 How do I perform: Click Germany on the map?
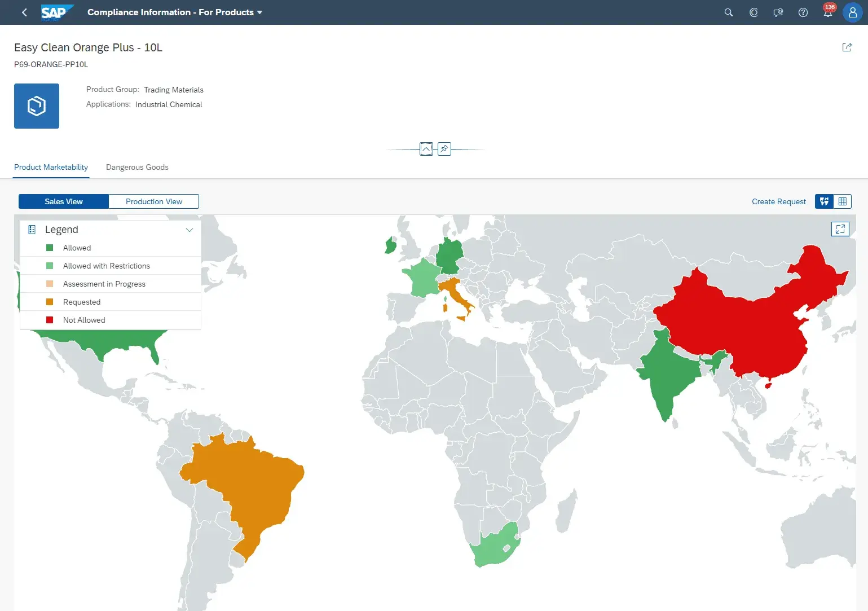(x=450, y=257)
